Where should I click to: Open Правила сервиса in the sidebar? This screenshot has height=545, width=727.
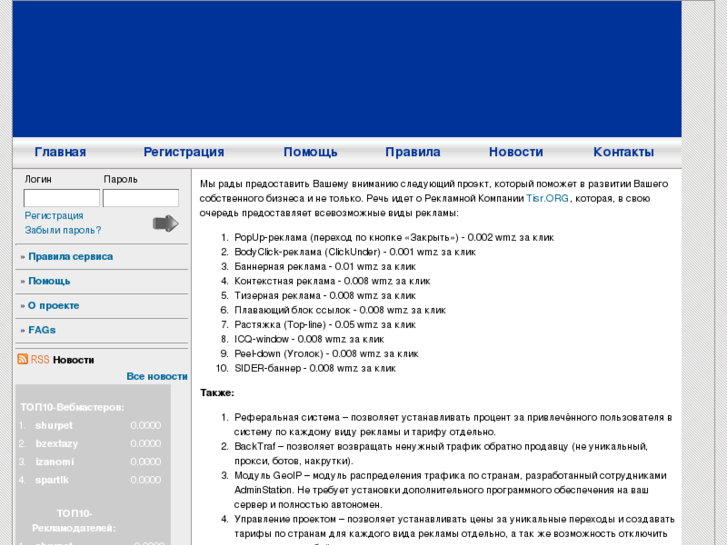(70, 256)
